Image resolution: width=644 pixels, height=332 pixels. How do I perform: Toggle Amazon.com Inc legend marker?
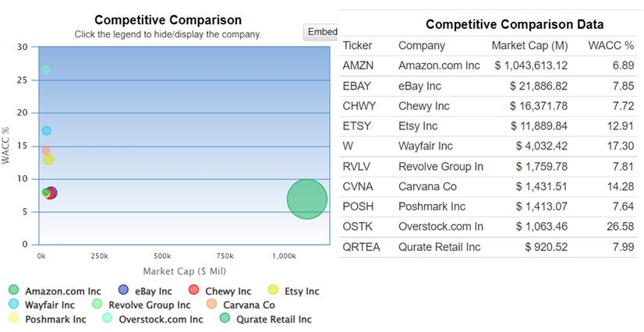tap(13, 291)
